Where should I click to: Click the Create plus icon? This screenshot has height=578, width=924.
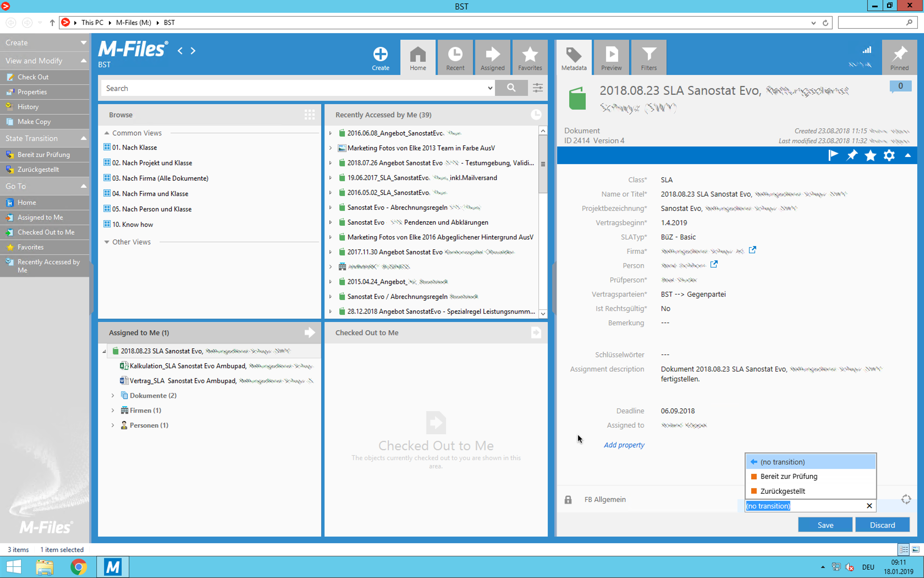tap(380, 54)
